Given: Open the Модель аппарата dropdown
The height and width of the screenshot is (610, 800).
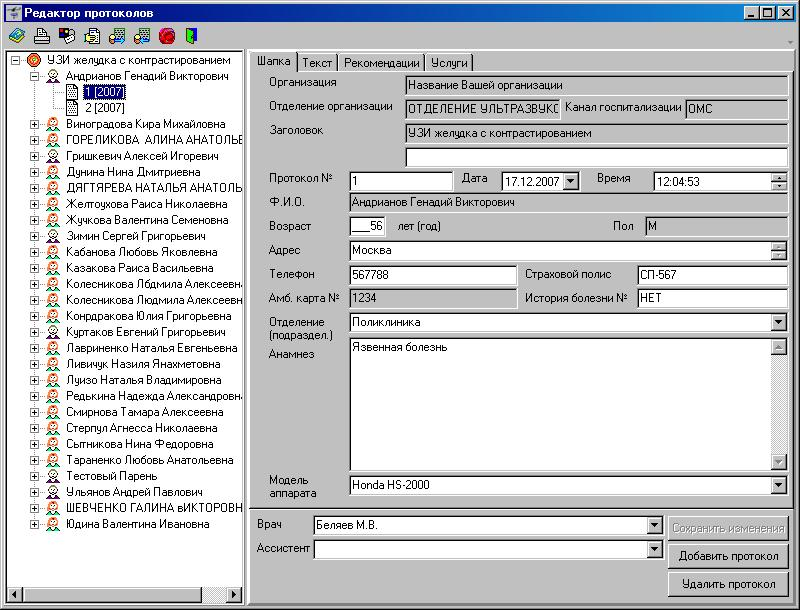Looking at the screenshot, I should [x=779, y=485].
